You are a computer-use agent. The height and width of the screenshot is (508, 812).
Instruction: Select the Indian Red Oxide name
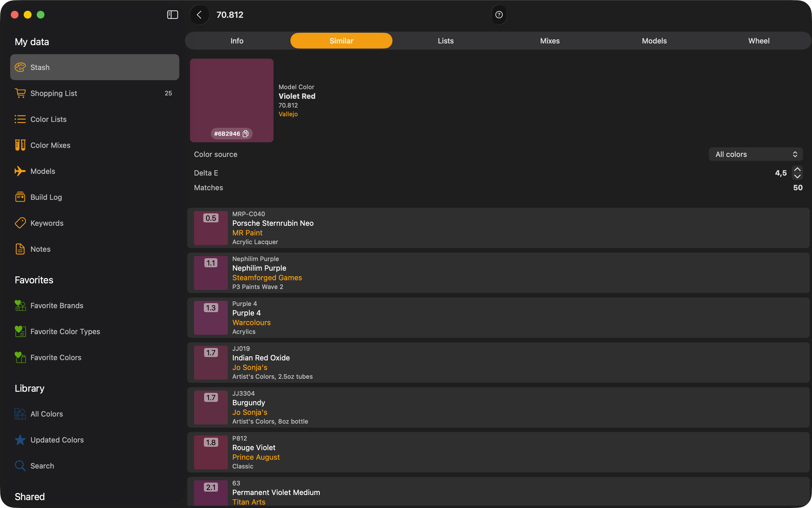261,358
